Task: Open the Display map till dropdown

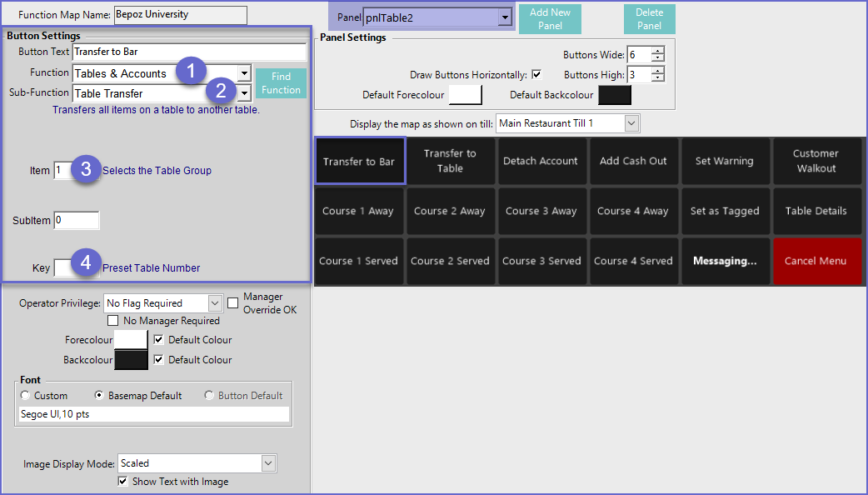Action: pyautogui.click(x=631, y=123)
